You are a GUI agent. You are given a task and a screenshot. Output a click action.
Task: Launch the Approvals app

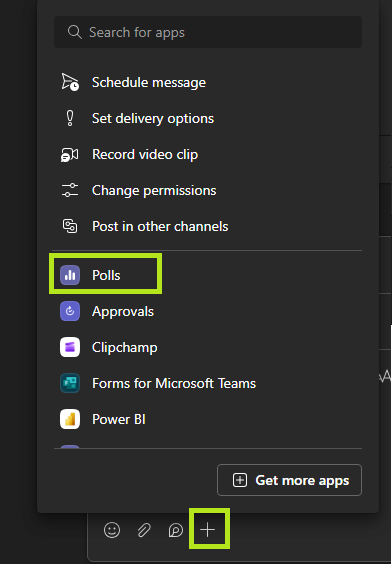pos(208,311)
